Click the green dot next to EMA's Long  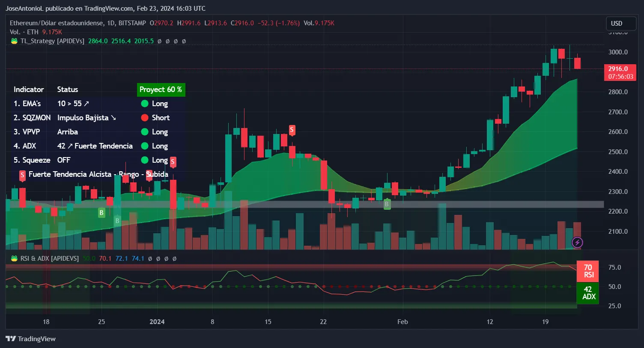click(x=145, y=104)
